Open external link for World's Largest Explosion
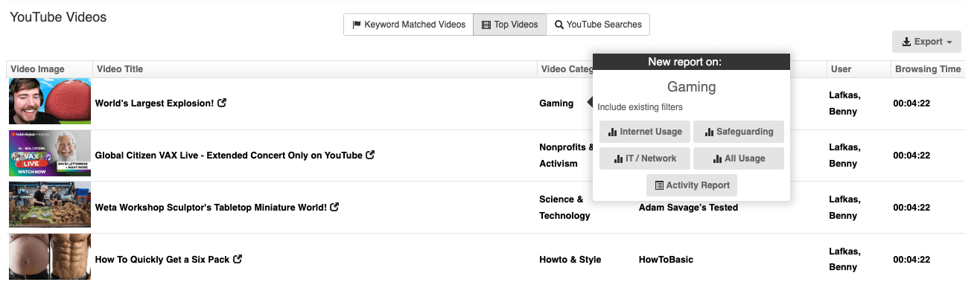This screenshot has width=980, height=285. (x=222, y=103)
